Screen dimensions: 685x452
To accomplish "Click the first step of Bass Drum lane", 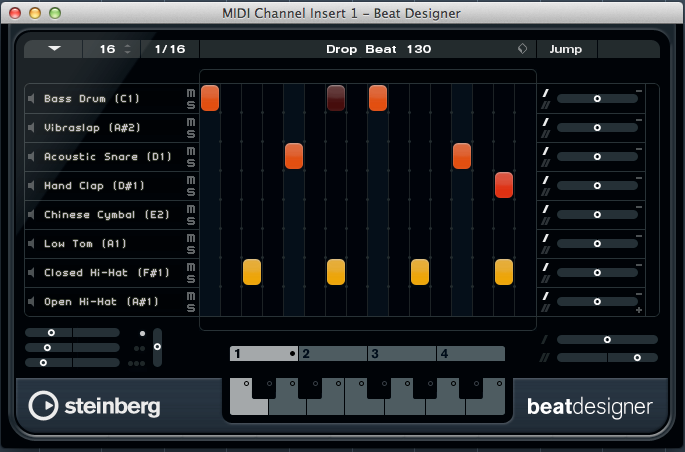I will pos(210,98).
